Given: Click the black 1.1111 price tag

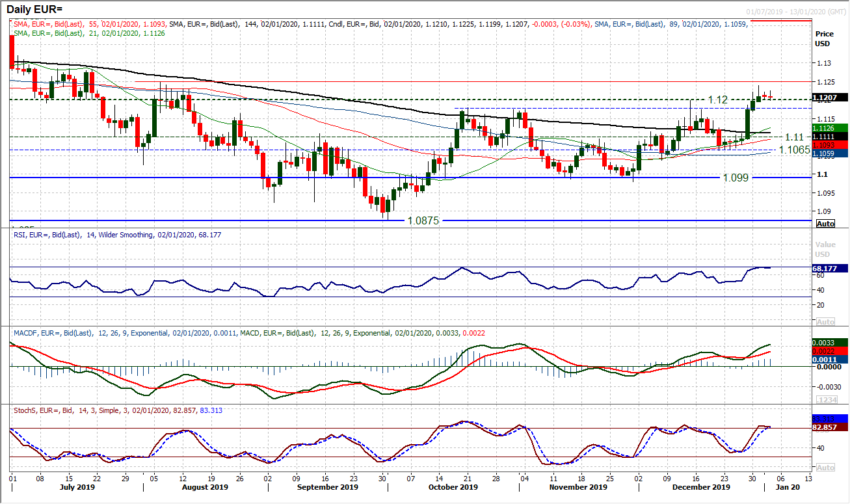Looking at the screenshot, I should (x=830, y=137).
